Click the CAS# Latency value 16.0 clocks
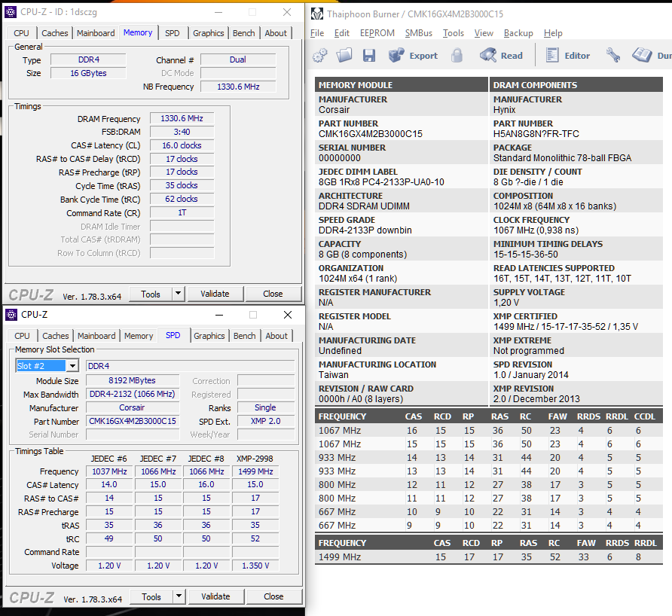 182,145
